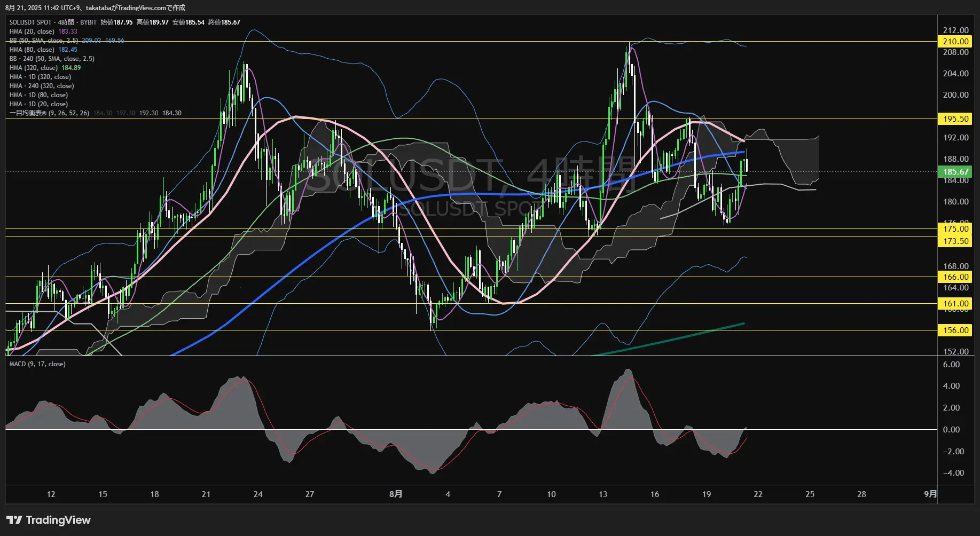The width and height of the screenshot is (980, 536).
Task: Click the header timestamp 8月 21, 2025 11:42 UTC+9
Action: coord(42,7)
